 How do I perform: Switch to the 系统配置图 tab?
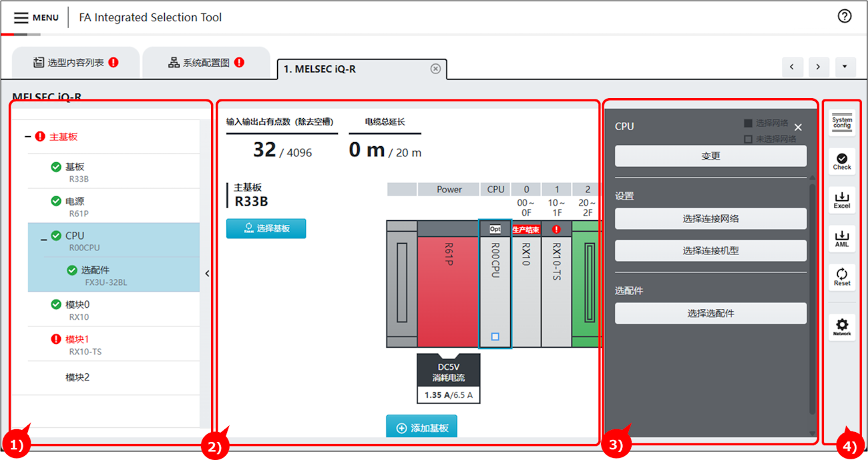[x=206, y=63]
